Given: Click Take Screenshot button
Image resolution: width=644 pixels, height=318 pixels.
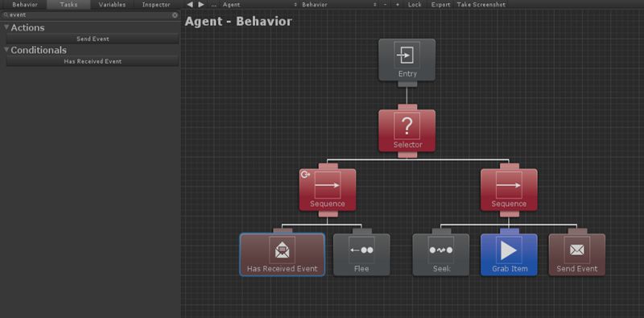Looking at the screenshot, I should pos(481,5).
